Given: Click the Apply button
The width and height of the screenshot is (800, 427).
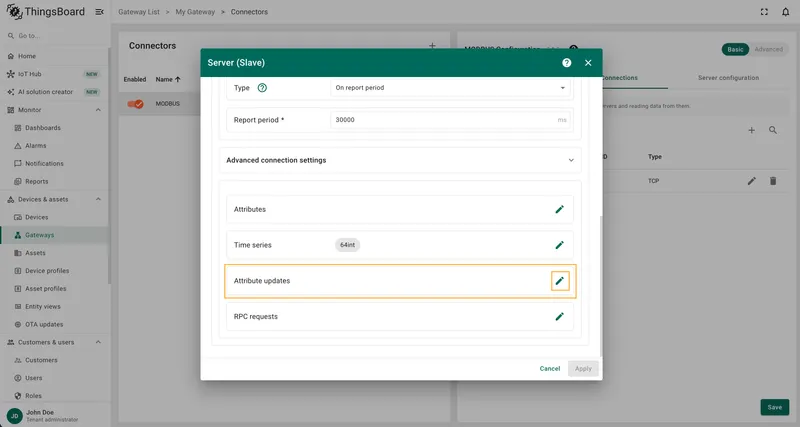Looking at the screenshot, I should click(583, 368).
